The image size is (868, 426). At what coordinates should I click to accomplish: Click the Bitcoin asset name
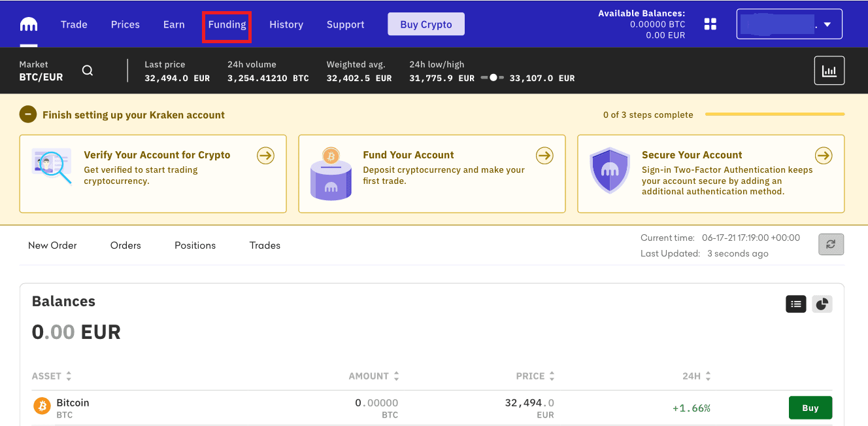tap(73, 402)
